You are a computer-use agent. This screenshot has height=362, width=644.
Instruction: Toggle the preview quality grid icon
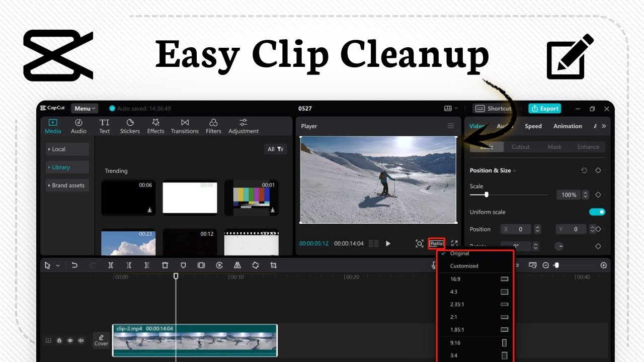coord(373,243)
